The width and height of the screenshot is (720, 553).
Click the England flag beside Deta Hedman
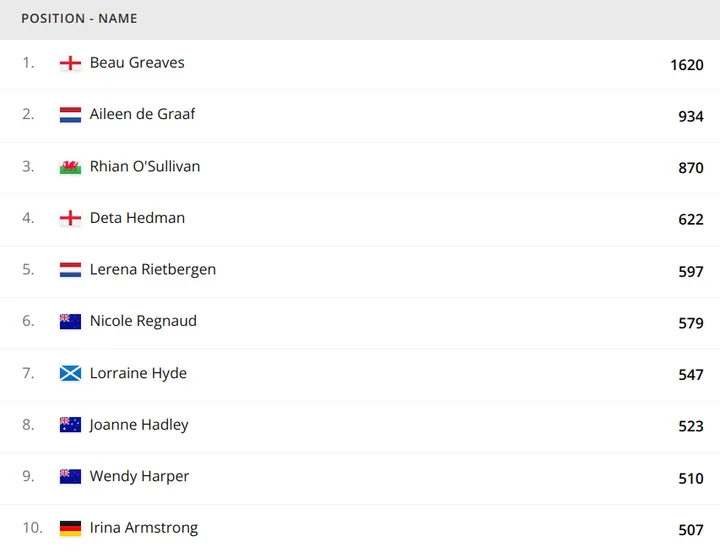click(x=70, y=218)
